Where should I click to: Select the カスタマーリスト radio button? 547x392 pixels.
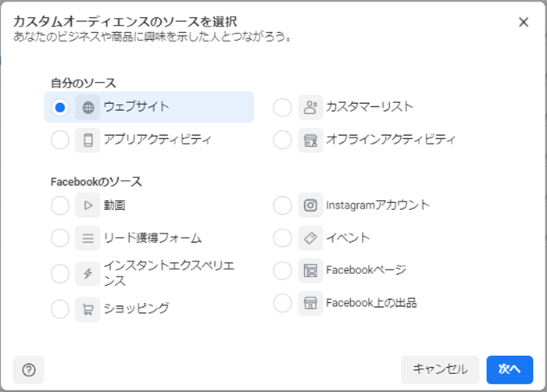(283, 108)
